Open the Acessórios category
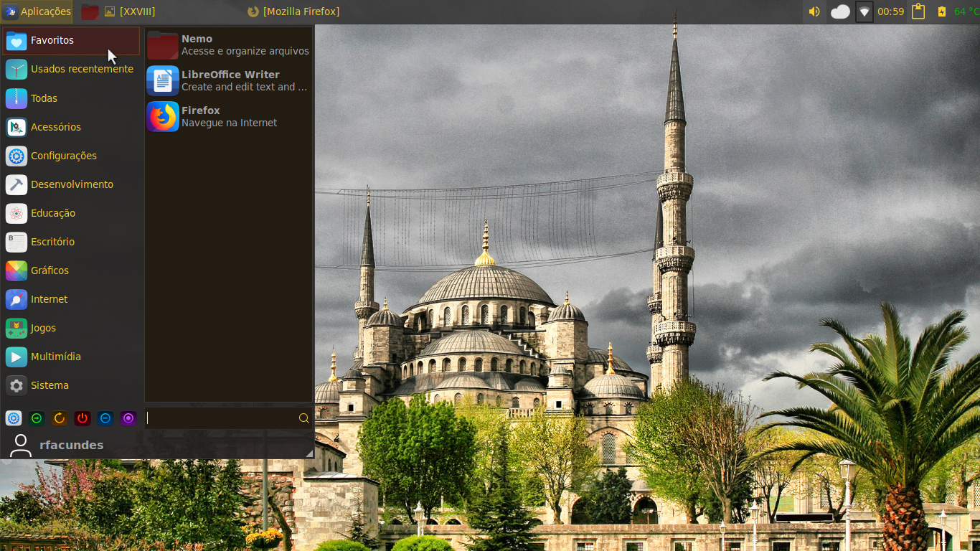Screen dimensions: 980x551 (71, 127)
